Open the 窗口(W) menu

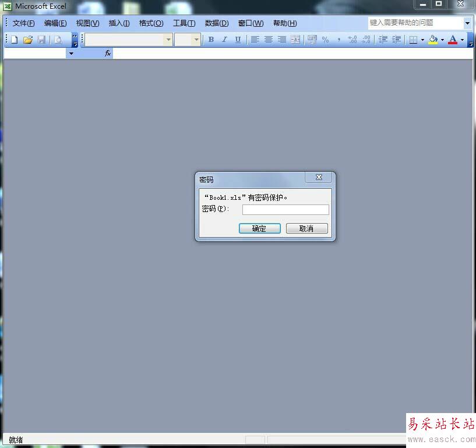tap(251, 23)
